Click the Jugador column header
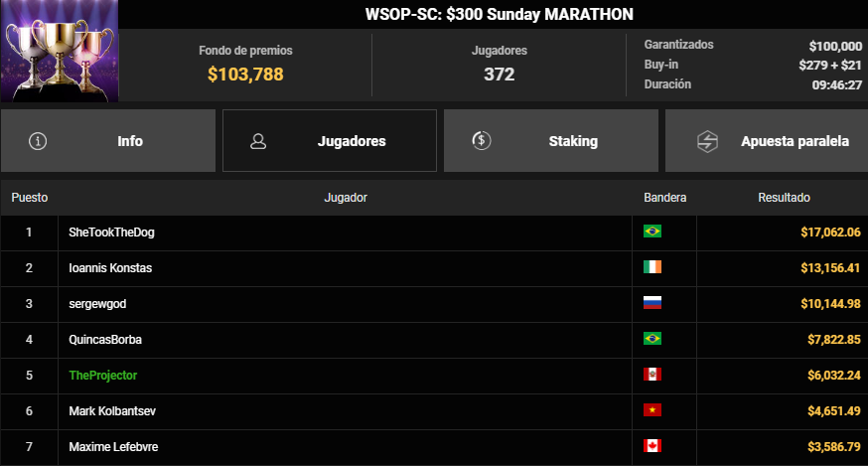 [346, 198]
